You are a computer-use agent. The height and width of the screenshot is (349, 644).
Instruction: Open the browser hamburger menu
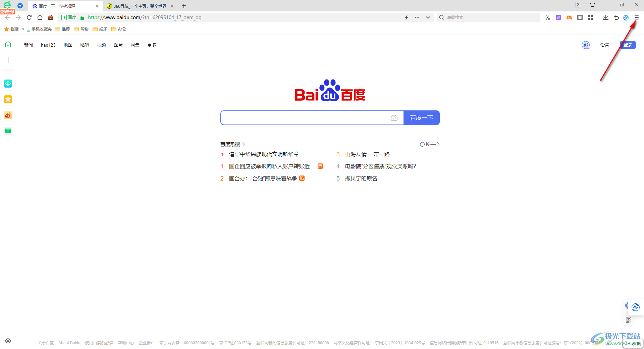(x=636, y=17)
